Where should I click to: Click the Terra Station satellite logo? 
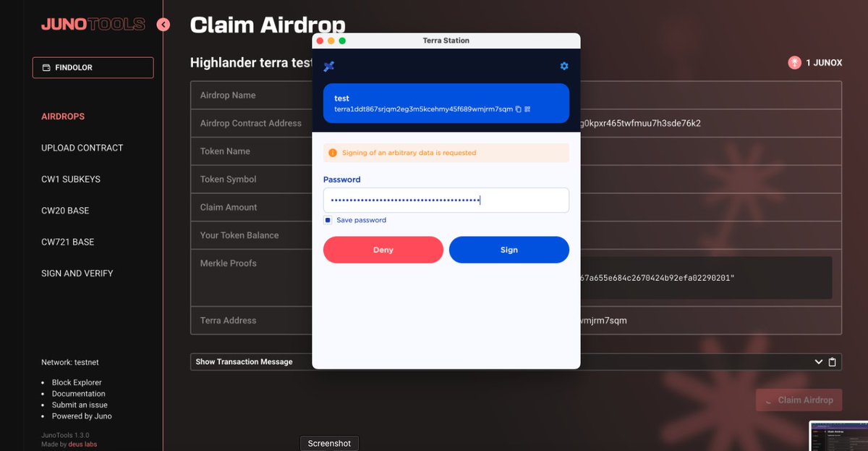click(x=329, y=67)
